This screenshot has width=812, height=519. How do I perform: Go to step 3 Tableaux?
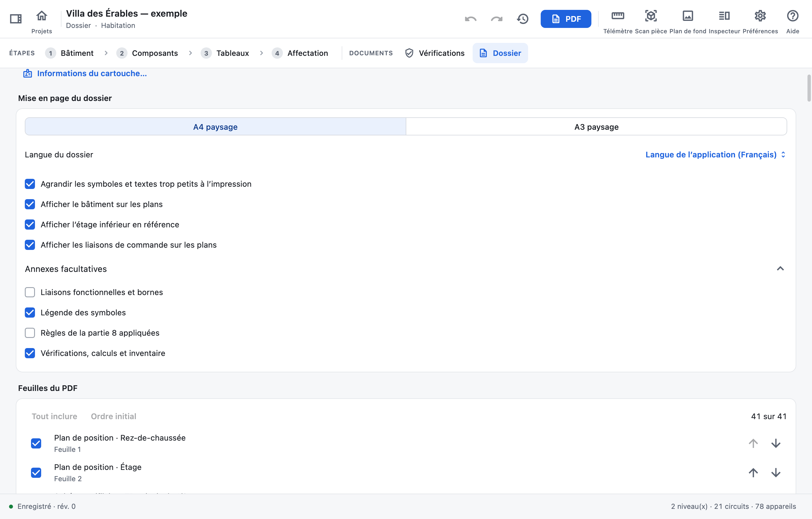click(225, 53)
